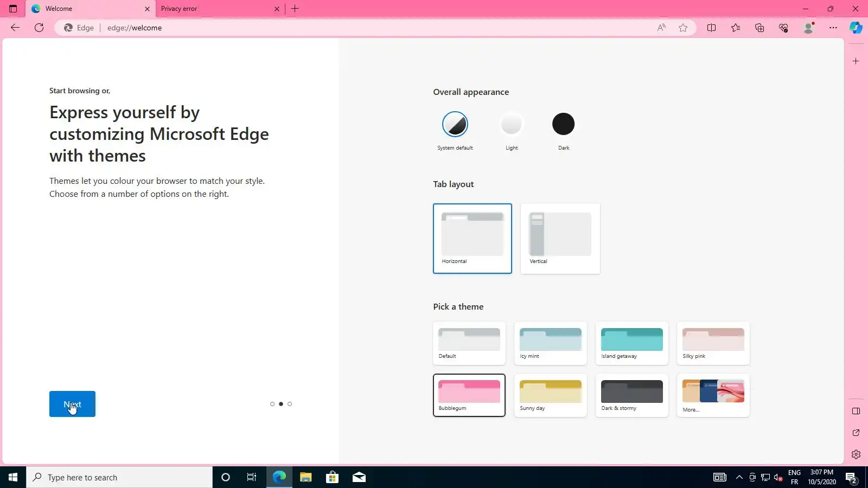This screenshot has width=868, height=488.
Task: Launch Copilot from the toolbar
Action: click(856, 28)
